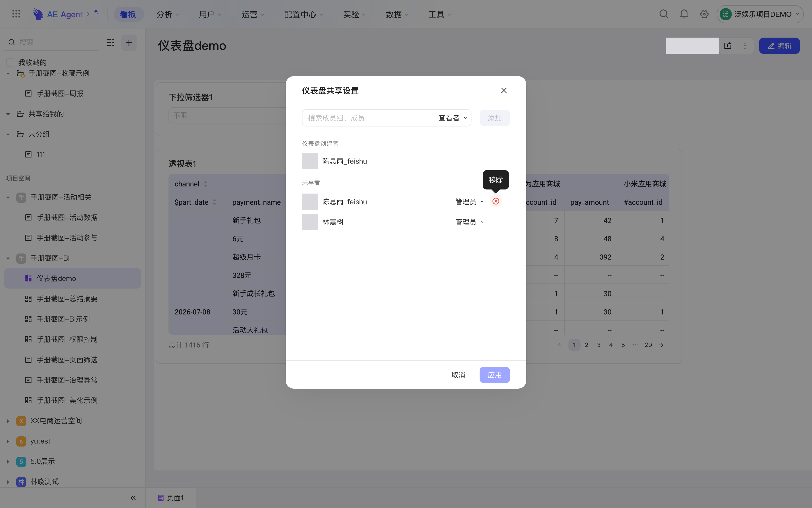Collapse the 手册截图–收藏示例 folder
The image size is (812, 508).
click(x=8, y=74)
